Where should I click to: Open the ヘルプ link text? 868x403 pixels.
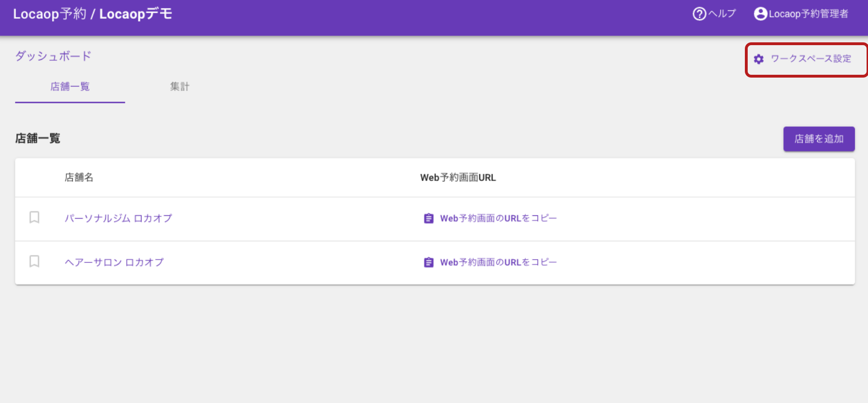tap(722, 14)
